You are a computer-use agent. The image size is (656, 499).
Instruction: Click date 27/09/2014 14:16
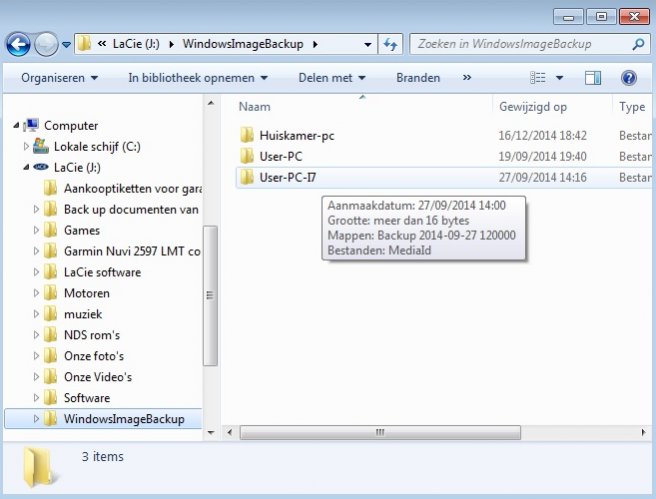[543, 177]
